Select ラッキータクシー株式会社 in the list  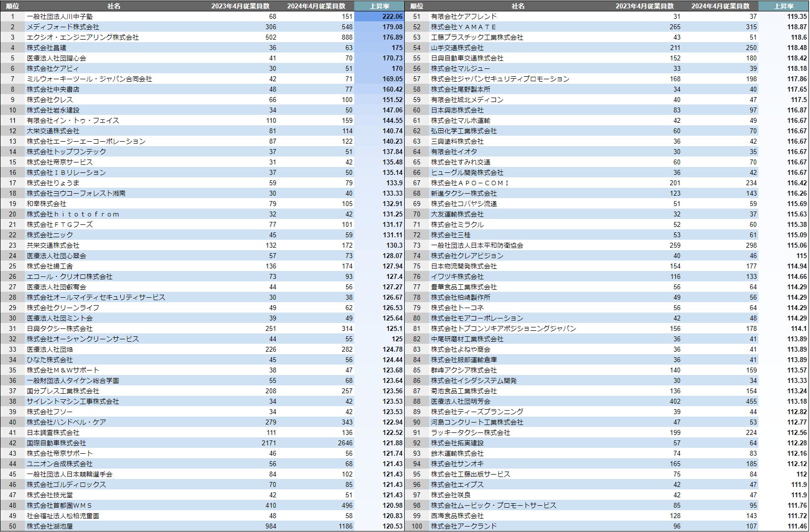click(x=471, y=432)
